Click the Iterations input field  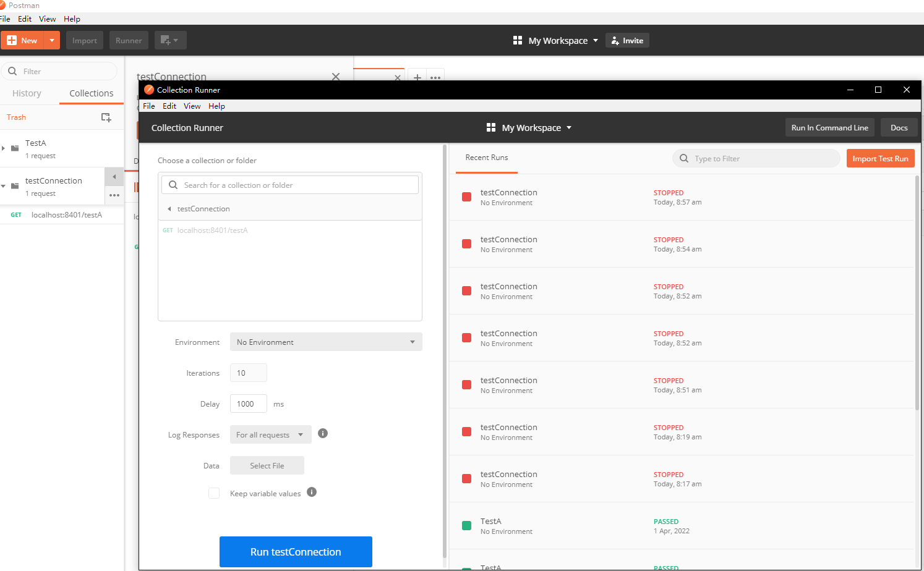[x=249, y=373]
